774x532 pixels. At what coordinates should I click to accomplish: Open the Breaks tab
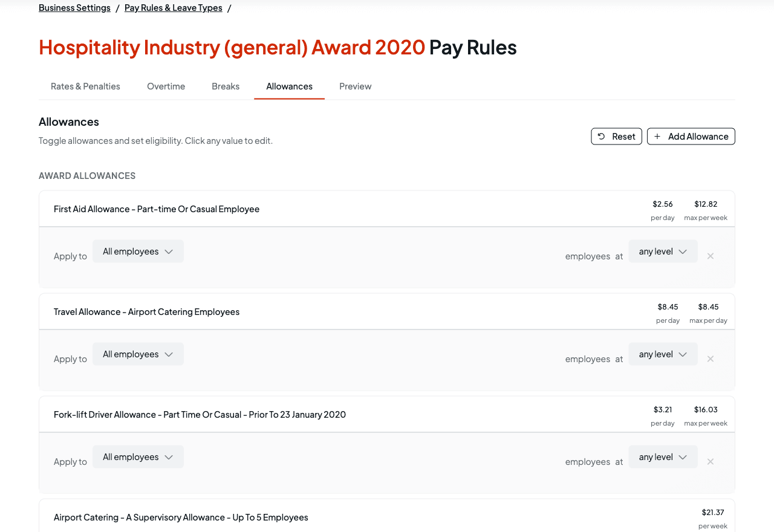(226, 86)
